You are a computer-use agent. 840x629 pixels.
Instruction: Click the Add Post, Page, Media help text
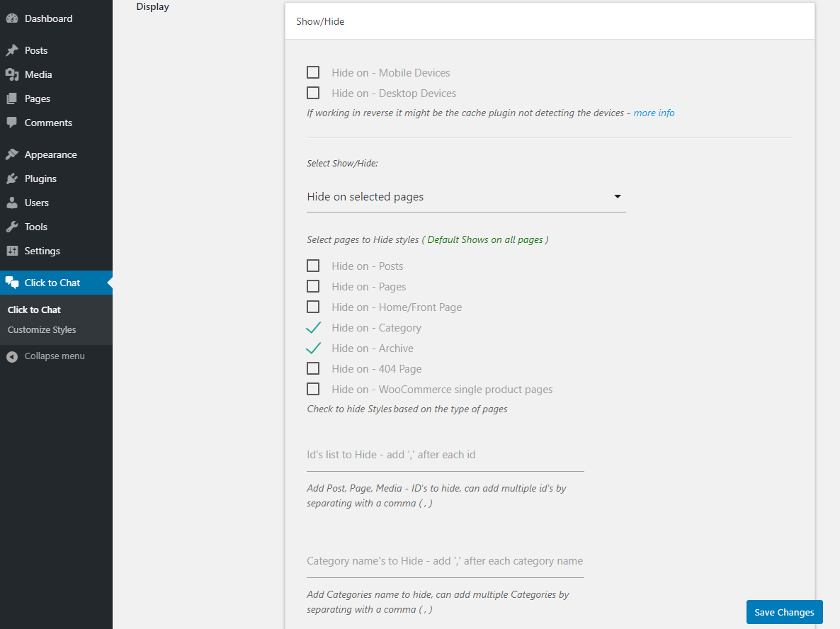[x=436, y=496]
